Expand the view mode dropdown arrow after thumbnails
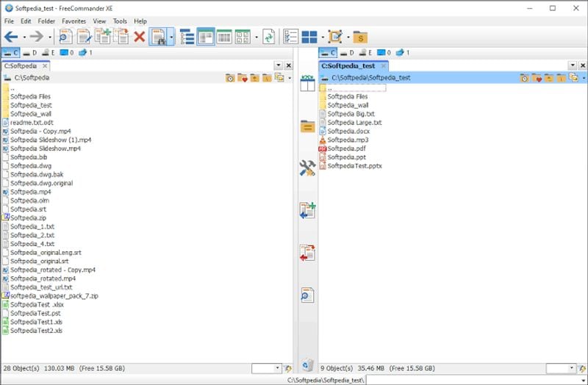The image size is (588, 385). (x=257, y=37)
